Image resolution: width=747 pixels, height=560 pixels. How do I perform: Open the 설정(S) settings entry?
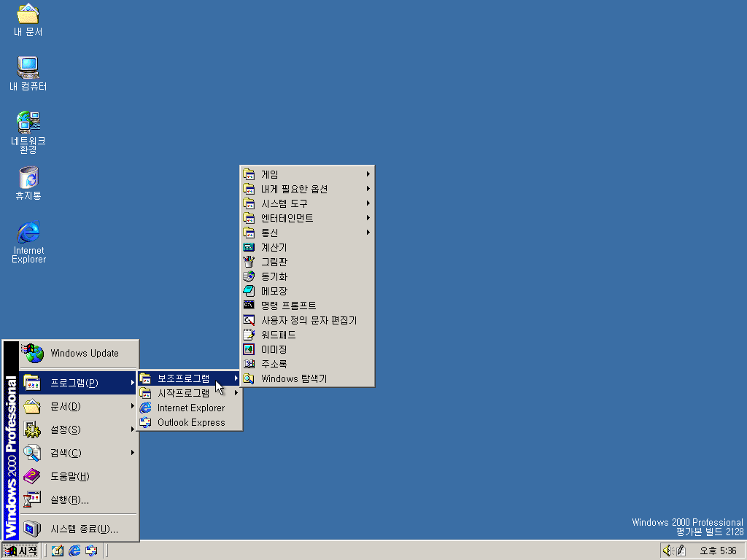[78, 429]
